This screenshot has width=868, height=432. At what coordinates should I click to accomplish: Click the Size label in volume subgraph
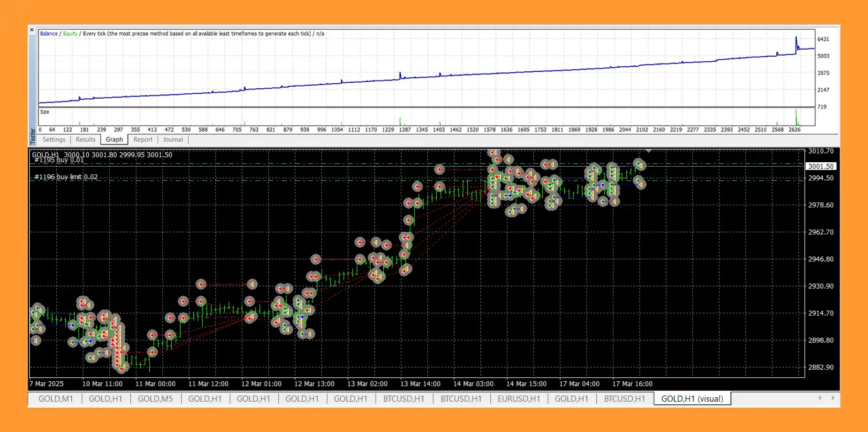[x=45, y=112]
